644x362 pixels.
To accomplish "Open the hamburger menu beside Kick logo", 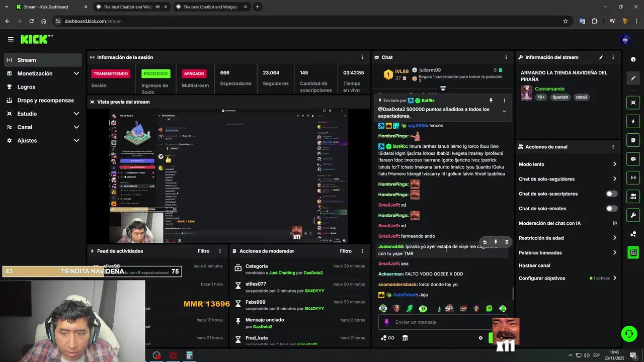I will point(11,39).
